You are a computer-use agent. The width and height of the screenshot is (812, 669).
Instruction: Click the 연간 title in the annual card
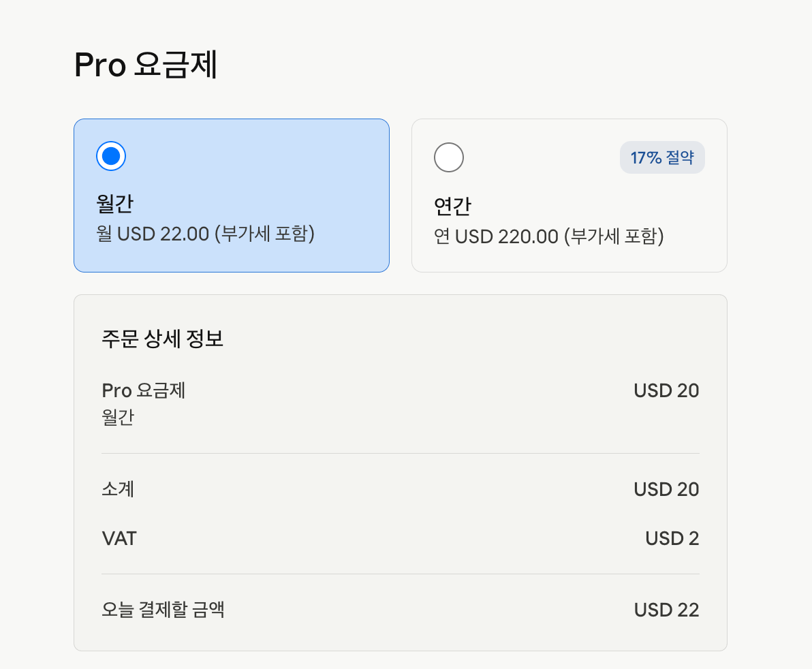tap(452, 206)
